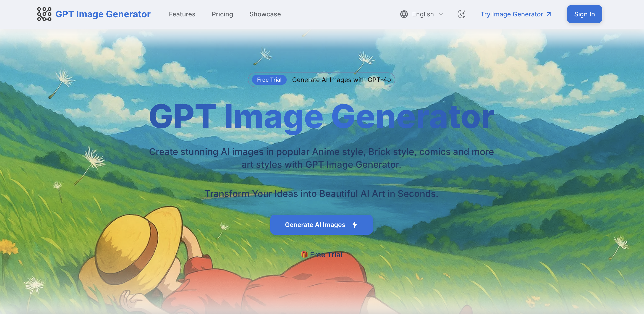
Task: Expand the English language chevron
Action: 441,14
